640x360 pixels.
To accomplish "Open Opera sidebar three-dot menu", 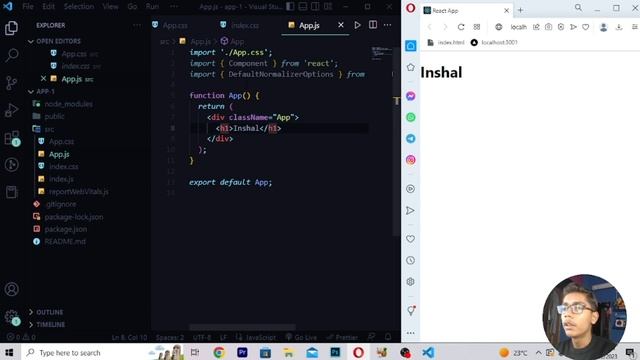I will (x=411, y=333).
